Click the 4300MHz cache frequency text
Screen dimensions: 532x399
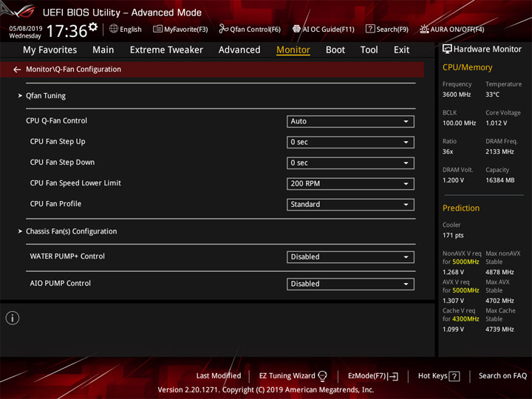(x=465, y=319)
